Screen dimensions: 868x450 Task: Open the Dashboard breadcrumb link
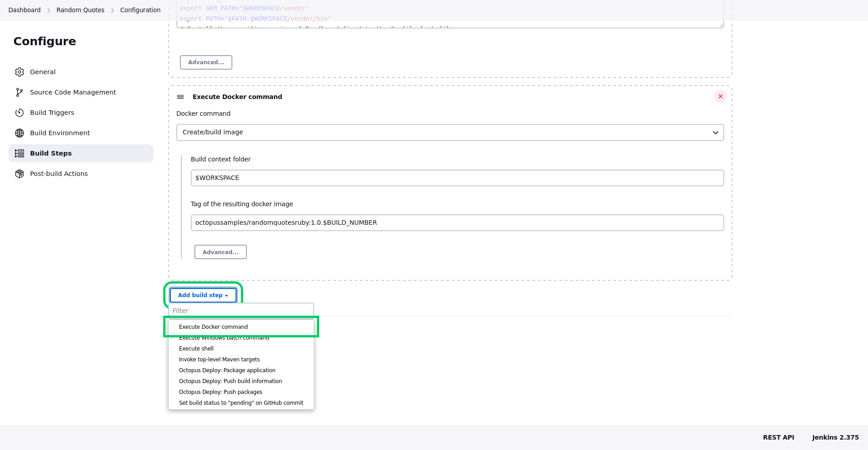click(x=24, y=10)
